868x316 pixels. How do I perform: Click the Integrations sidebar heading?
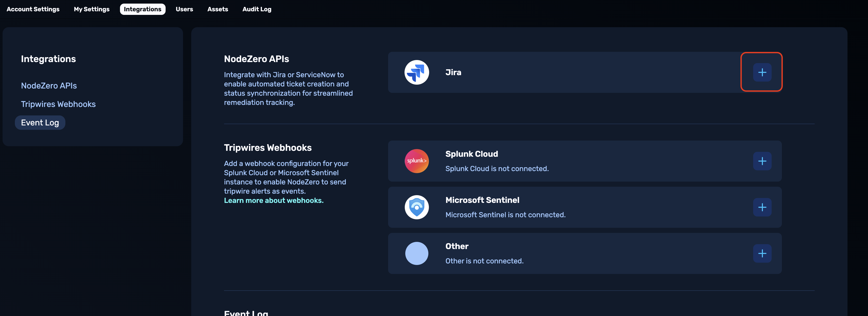(48, 59)
